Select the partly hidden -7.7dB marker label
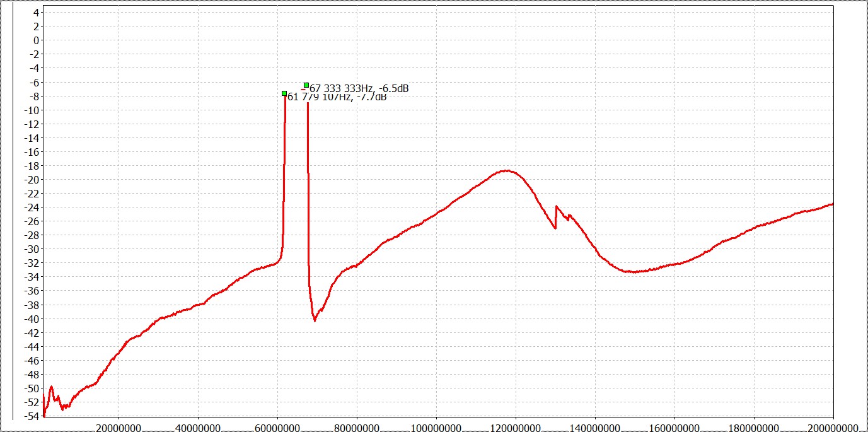 click(337, 97)
